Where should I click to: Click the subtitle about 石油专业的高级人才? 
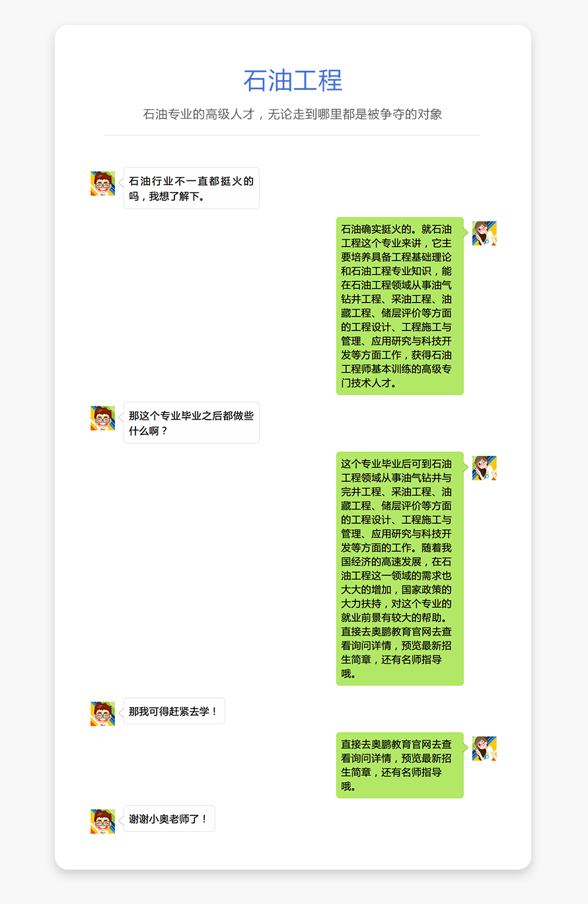293,114
